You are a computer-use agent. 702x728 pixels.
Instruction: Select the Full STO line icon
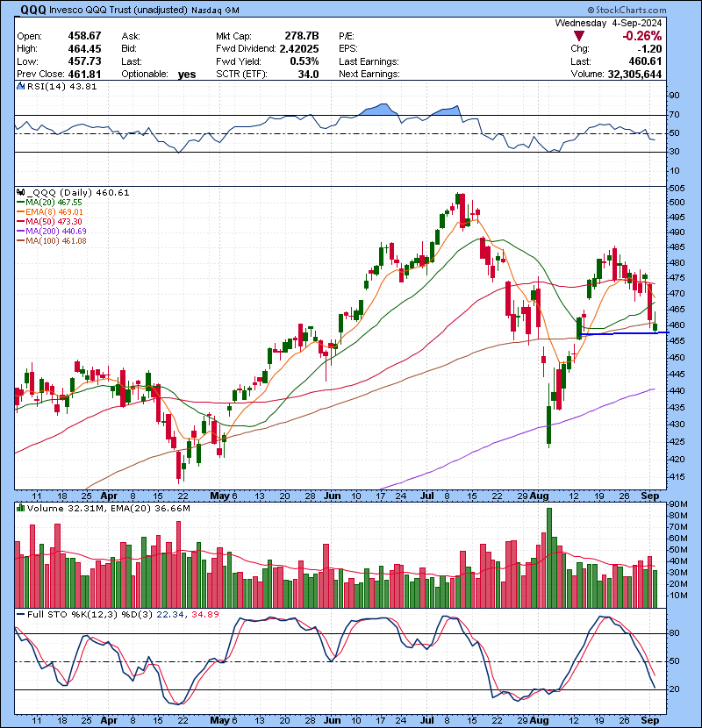[19, 613]
